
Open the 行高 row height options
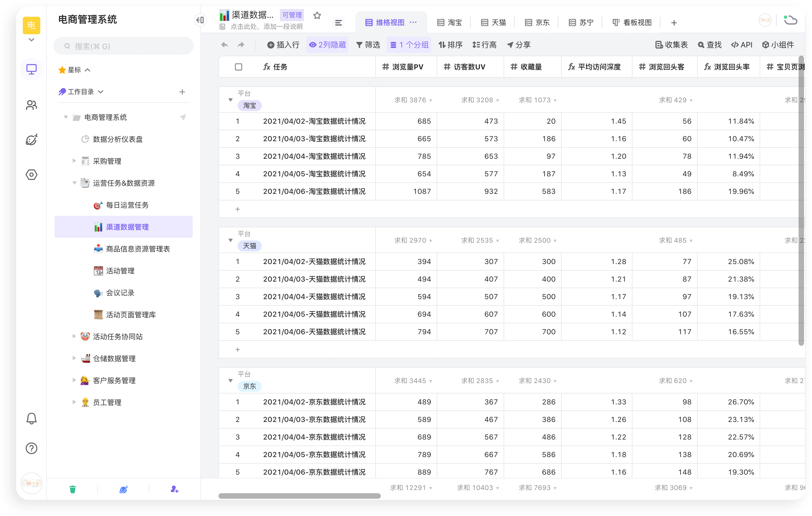[x=484, y=45]
